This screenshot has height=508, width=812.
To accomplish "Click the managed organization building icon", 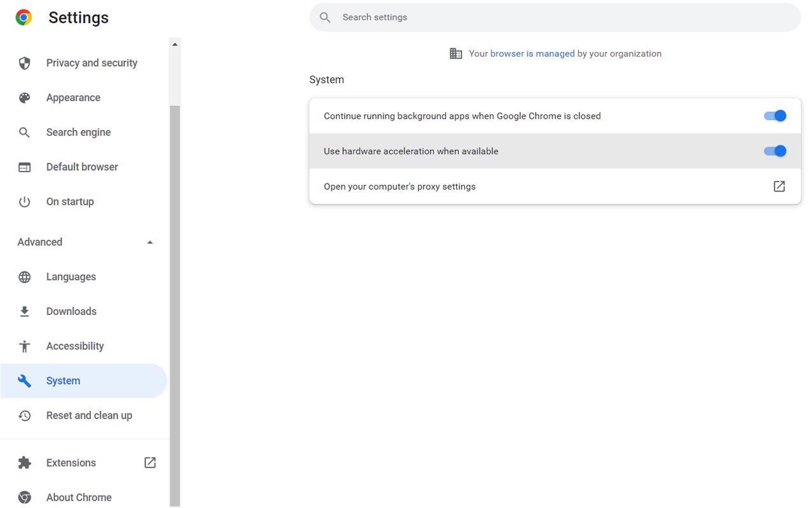I will click(456, 53).
